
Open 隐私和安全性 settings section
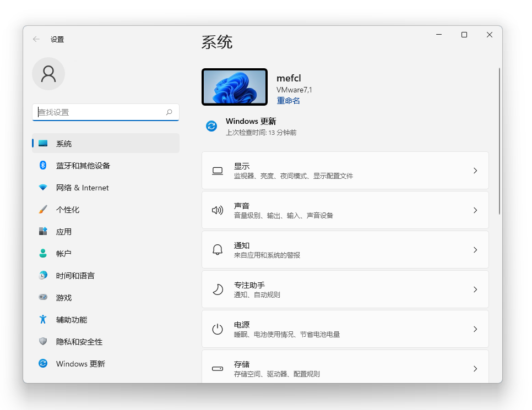[x=106, y=342]
